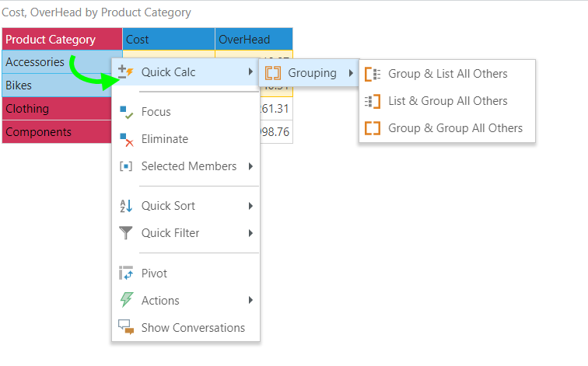This screenshot has height=366, width=588.
Task: Click the Focus icon in context menu
Action: tap(126, 112)
